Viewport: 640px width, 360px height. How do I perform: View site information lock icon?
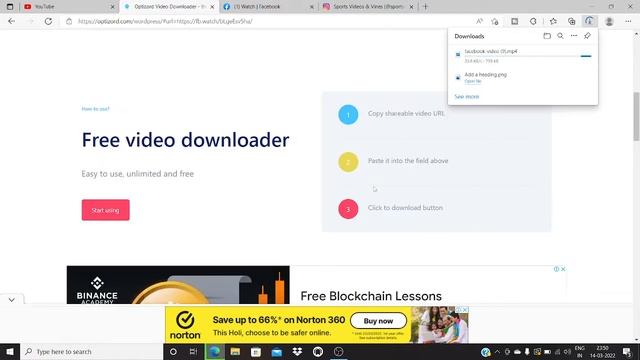[69, 21]
